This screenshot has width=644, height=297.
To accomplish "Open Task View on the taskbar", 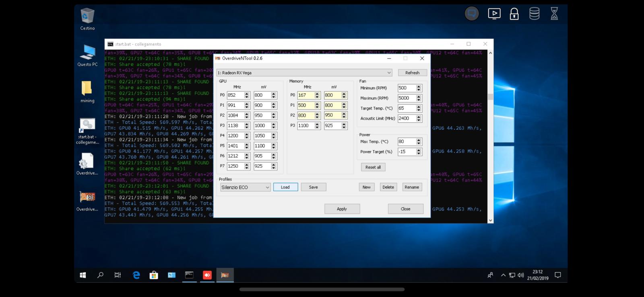I will (x=118, y=275).
